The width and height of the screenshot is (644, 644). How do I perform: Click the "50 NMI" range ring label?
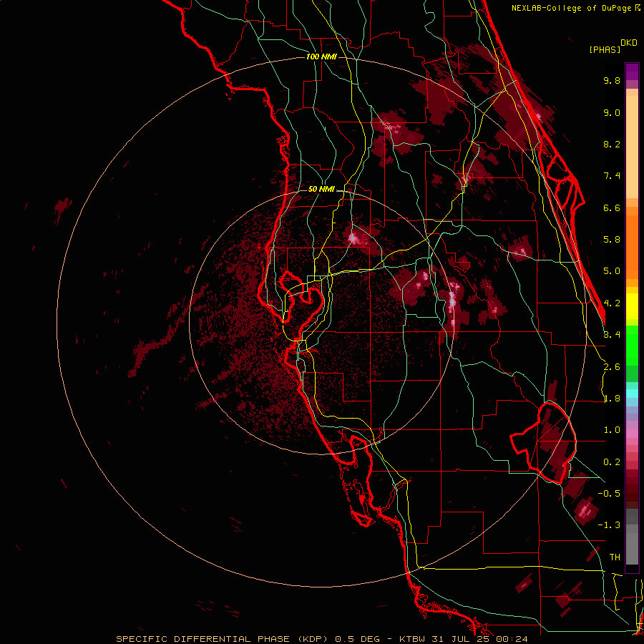tap(321, 189)
